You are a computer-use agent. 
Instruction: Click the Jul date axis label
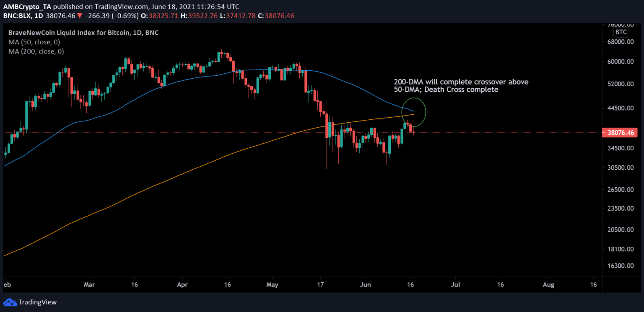(455, 284)
